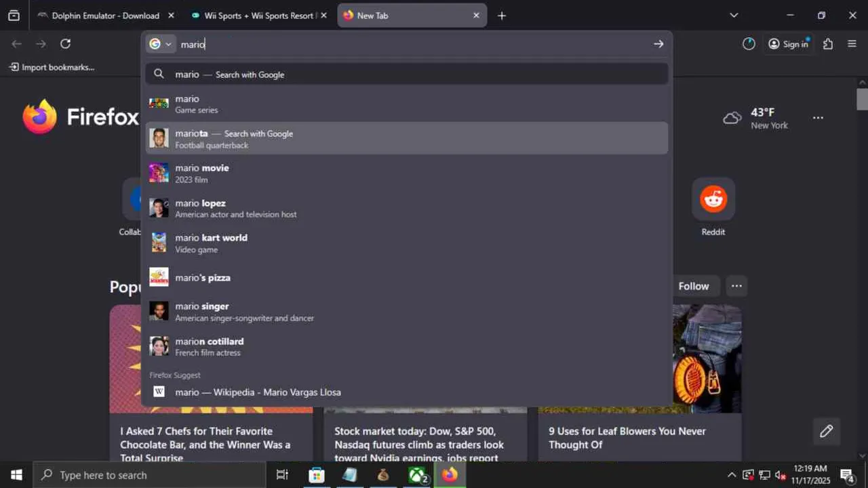Expand the list all tabs dropdown
868x488 pixels.
[x=734, y=16]
